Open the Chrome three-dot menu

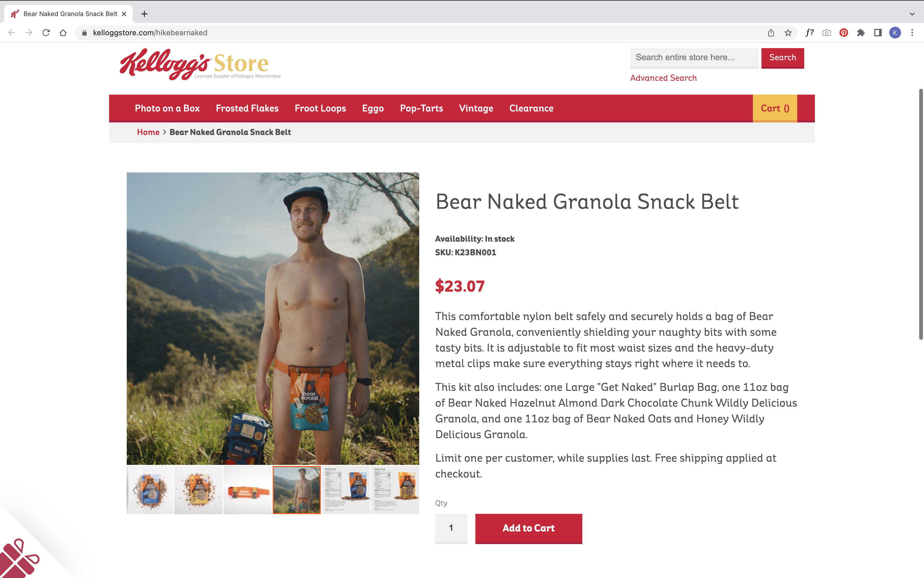point(912,33)
